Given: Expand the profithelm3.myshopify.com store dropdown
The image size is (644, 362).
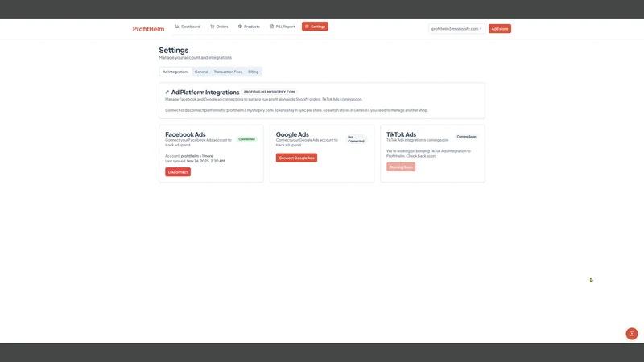Looking at the screenshot, I should point(456,29).
